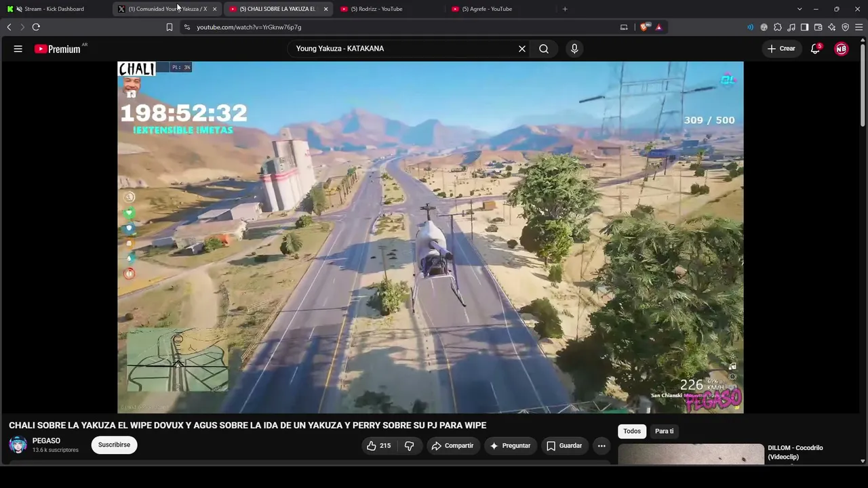This screenshot has height=488, width=868.
Task: Bookmark this page
Action: click(x=170, y=27)
